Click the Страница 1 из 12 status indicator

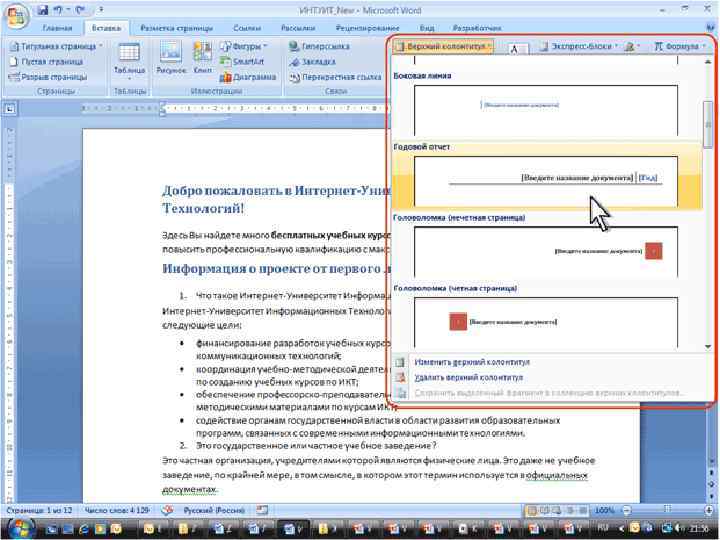pyautogui.click(x=39, y=510)
